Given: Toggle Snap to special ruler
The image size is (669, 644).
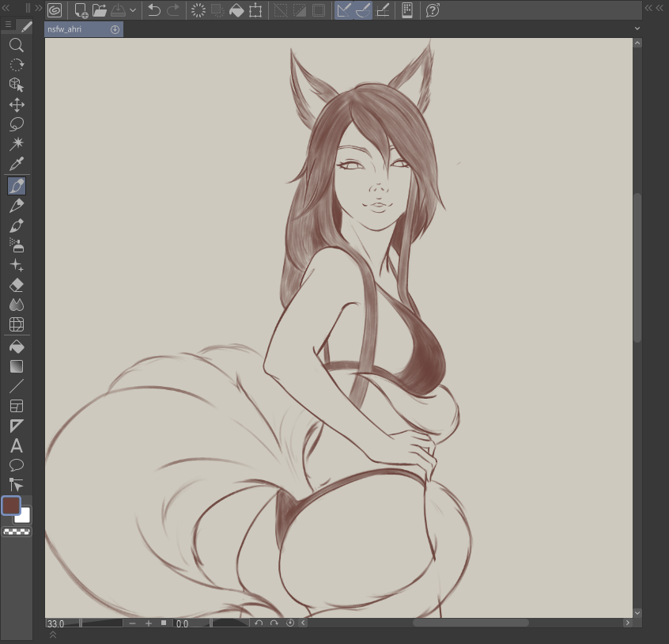Looking at the screenshot, I should tap(363, 10).
